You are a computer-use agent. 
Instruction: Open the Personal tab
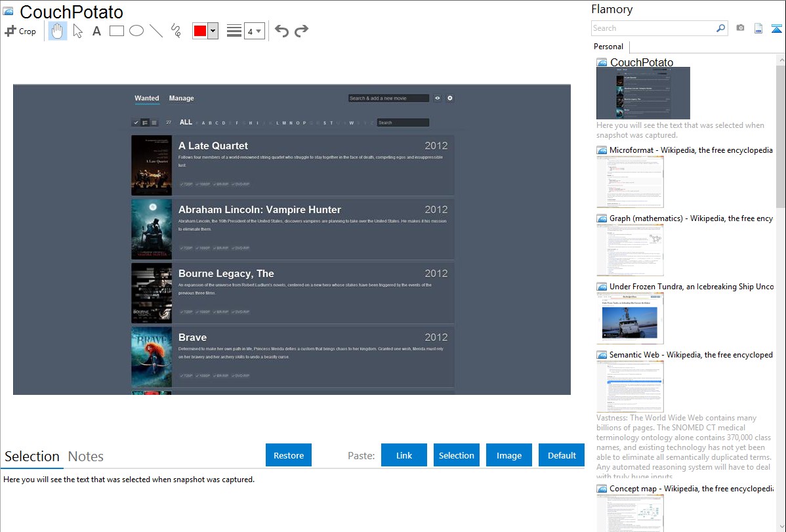click(x=608, y=47)
